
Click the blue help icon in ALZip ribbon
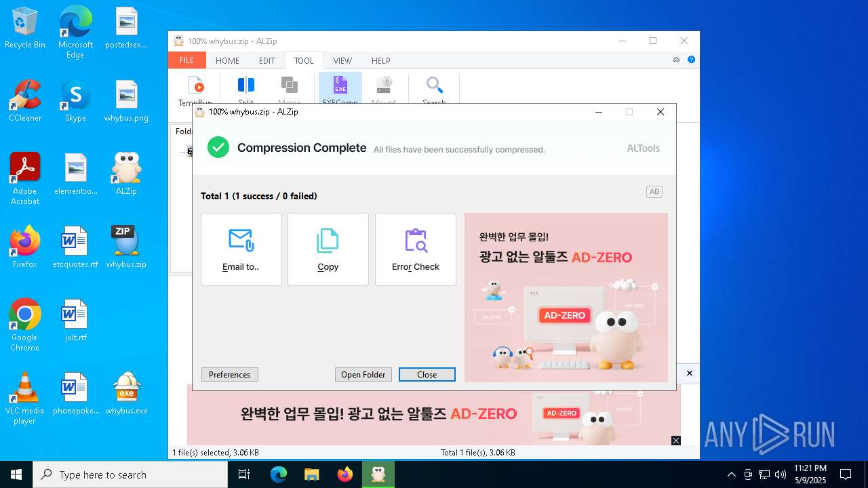(692, 60)
